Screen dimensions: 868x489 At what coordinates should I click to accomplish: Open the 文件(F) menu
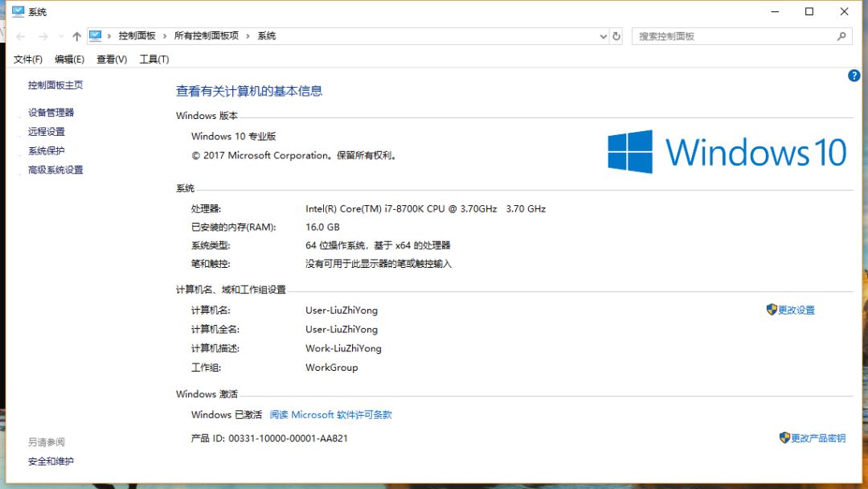[x=27, y=60]
